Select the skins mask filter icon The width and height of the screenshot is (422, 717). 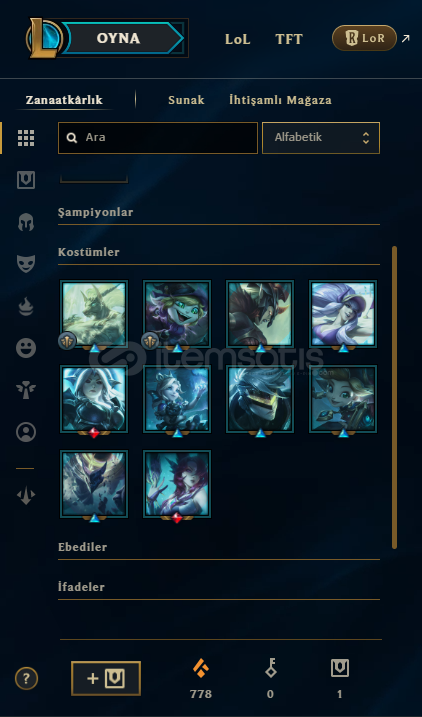(26, 264)
